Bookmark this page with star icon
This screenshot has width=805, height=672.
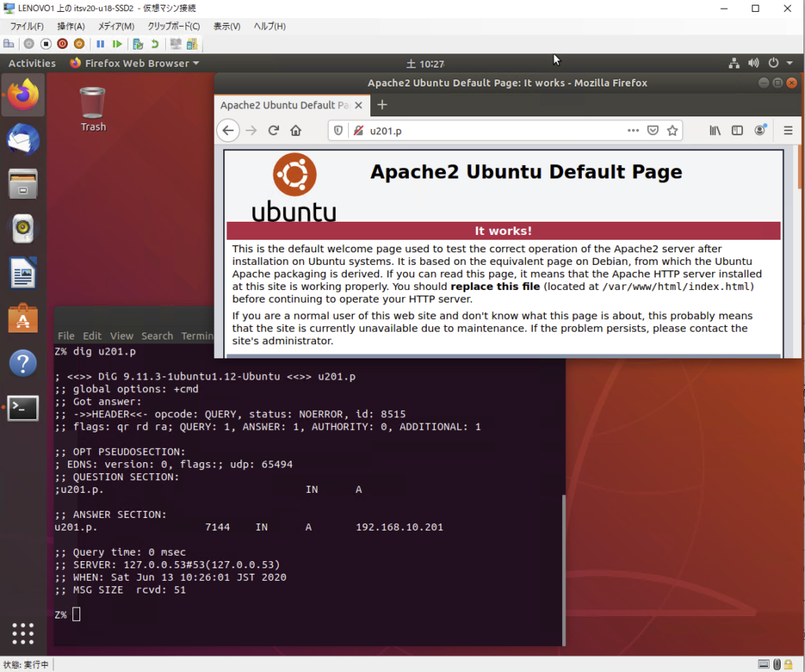672,130
